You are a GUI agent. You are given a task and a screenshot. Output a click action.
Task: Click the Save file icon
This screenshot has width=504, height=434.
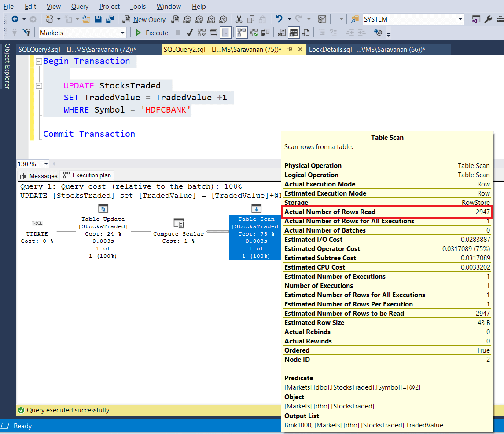pyautogui.click(x=98, y=19)
